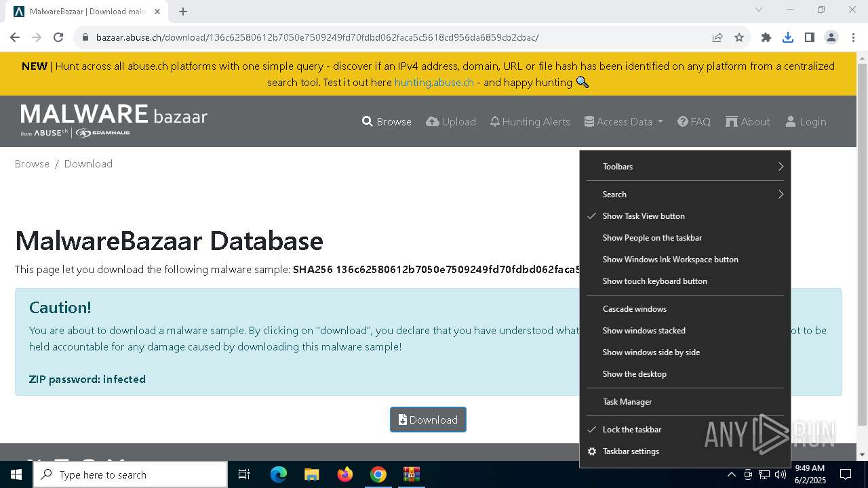The image size is (868, 488).
Task: Follow the hunting.abuse.ch link
Action: 434,82
